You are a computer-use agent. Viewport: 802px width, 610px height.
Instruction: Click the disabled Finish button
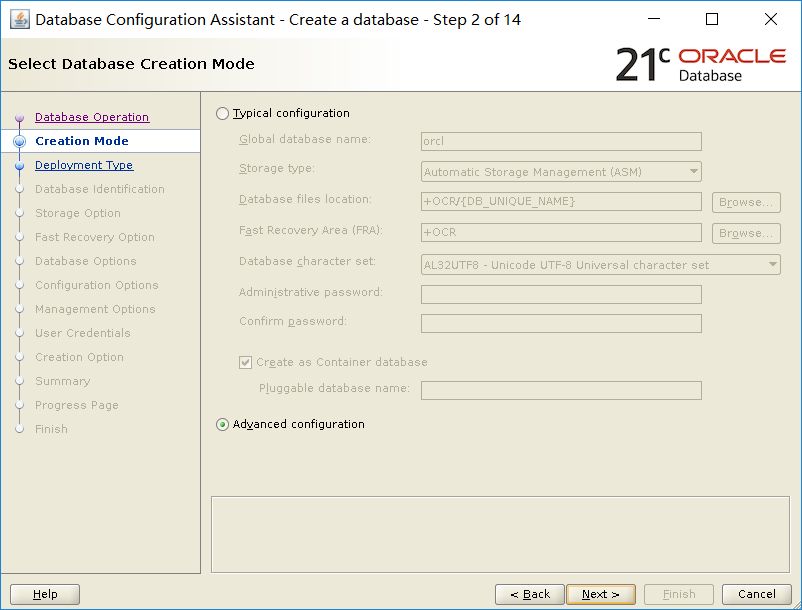coord(679,594)
